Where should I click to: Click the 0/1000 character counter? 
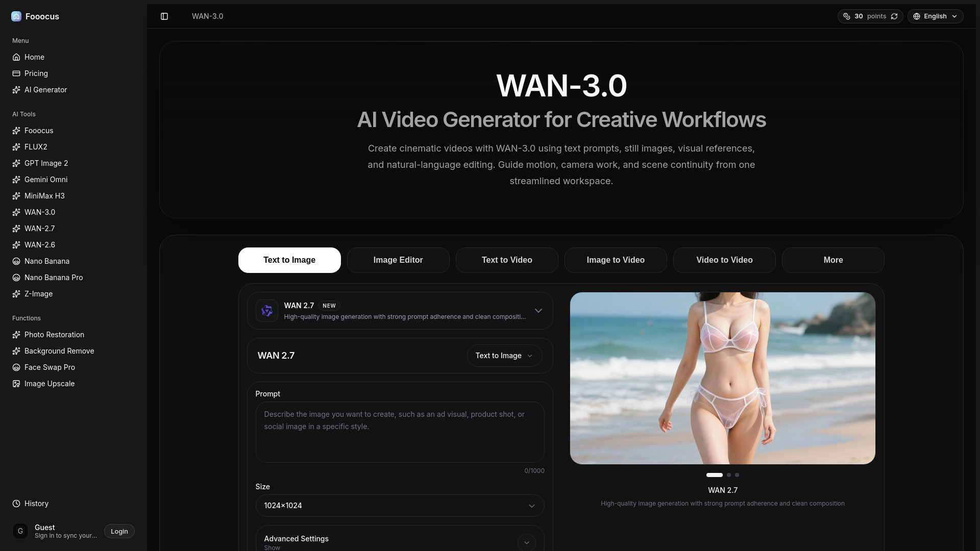coord(534,471)
